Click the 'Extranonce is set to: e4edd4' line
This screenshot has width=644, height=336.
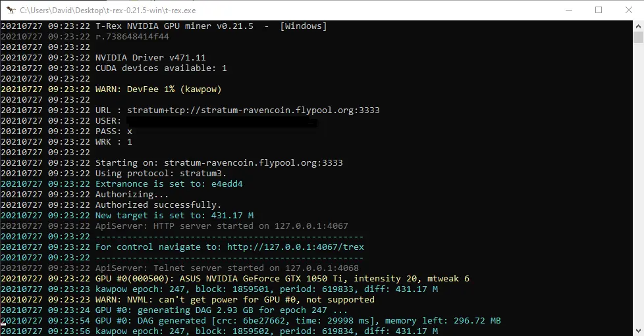pyautogui.click(x=122, y=184)
